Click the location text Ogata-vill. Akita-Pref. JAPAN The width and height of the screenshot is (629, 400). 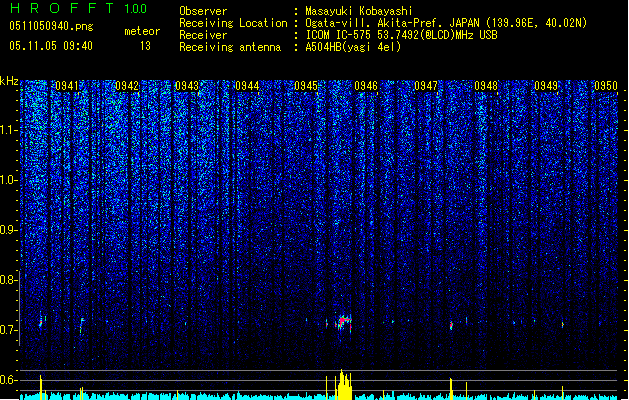pyautogui.click(x=393, y=23)
